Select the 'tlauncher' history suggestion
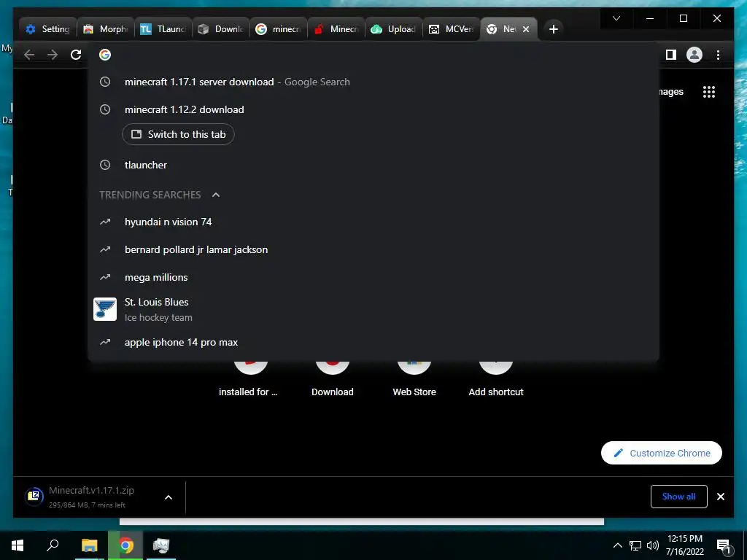The height and width of the screenshot is (560, 747). tap(373, 165)
